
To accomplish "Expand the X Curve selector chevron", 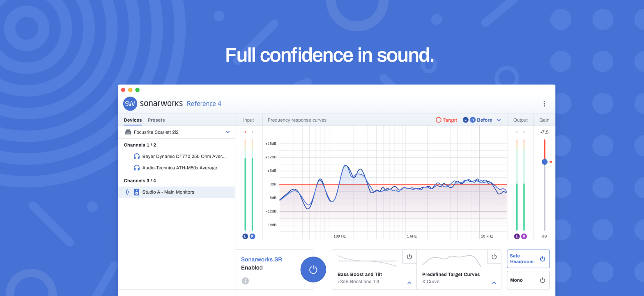I will pyautogui.click(x=494, y=282).
